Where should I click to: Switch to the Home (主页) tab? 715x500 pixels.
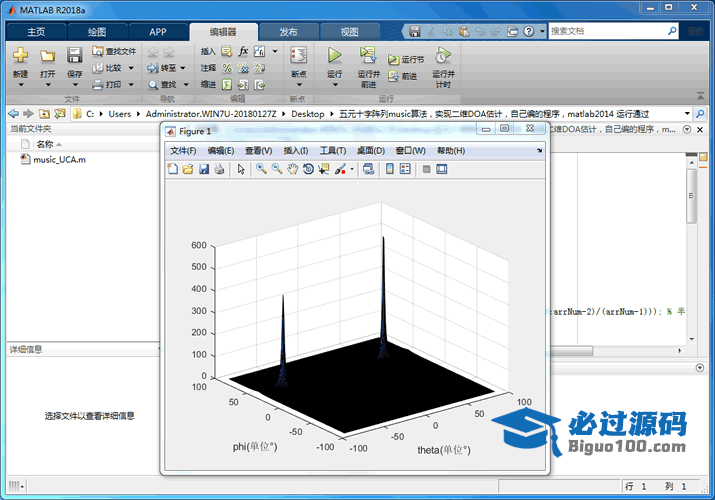tap(36, 32)
